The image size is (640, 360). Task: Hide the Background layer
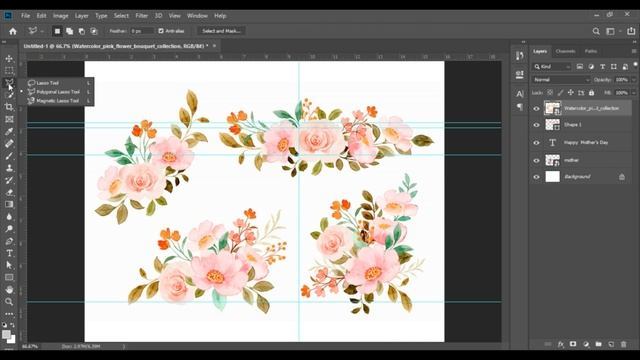point(536,177)
